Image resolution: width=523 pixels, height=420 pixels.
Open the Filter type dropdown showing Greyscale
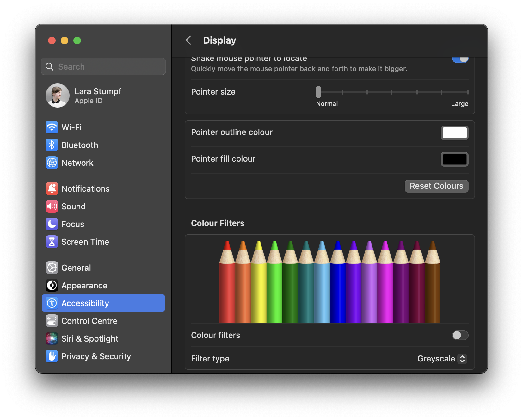tap(442, 359)
